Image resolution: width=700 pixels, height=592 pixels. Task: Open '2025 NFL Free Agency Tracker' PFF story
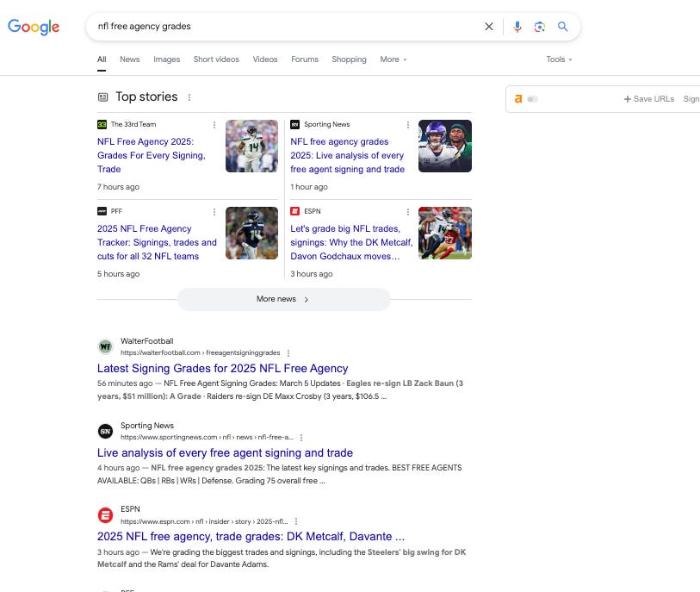click(157, 242)
